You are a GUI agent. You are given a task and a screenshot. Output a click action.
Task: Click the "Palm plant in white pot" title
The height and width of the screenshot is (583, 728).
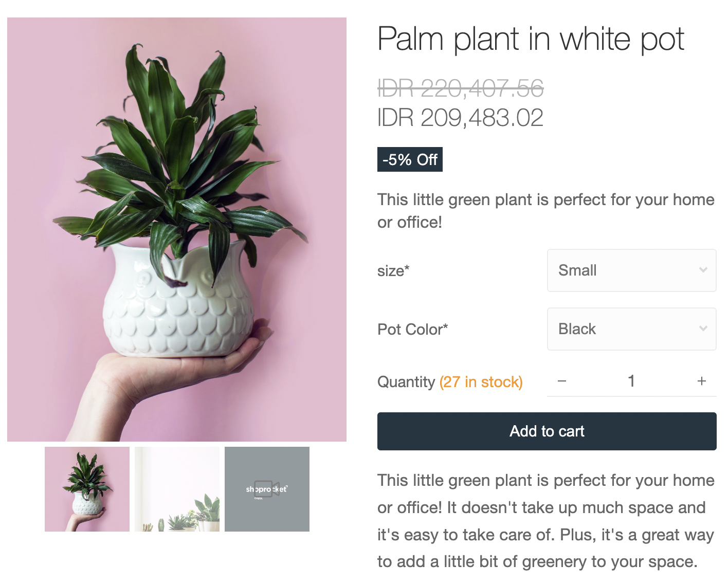(x=531, y=39)
